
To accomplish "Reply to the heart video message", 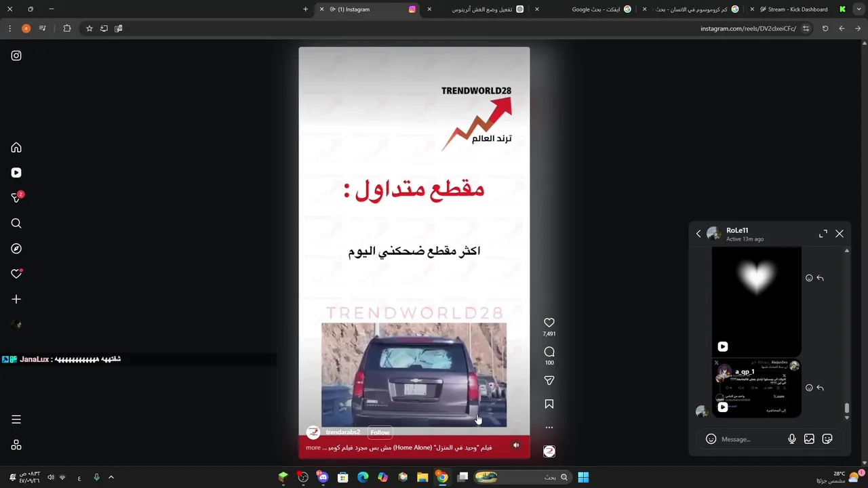I will (821, 278).
